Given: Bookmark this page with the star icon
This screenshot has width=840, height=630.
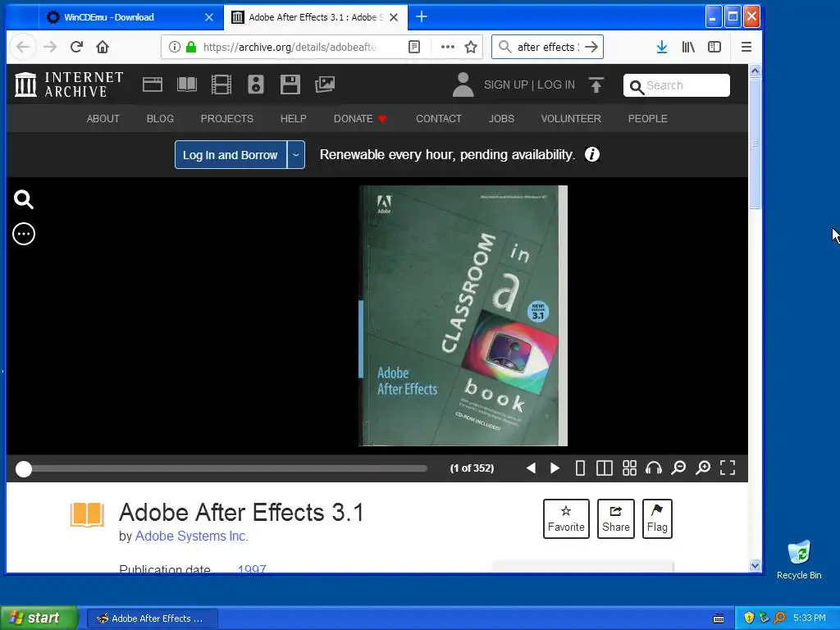Looking at the screenshot, I should (471, 47).
